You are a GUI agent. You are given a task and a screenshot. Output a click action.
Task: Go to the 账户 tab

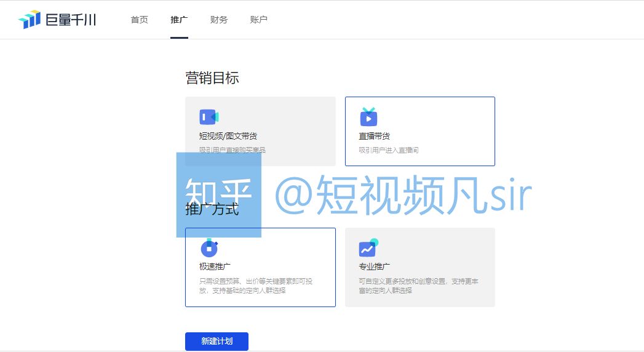[x=259, y=20]
